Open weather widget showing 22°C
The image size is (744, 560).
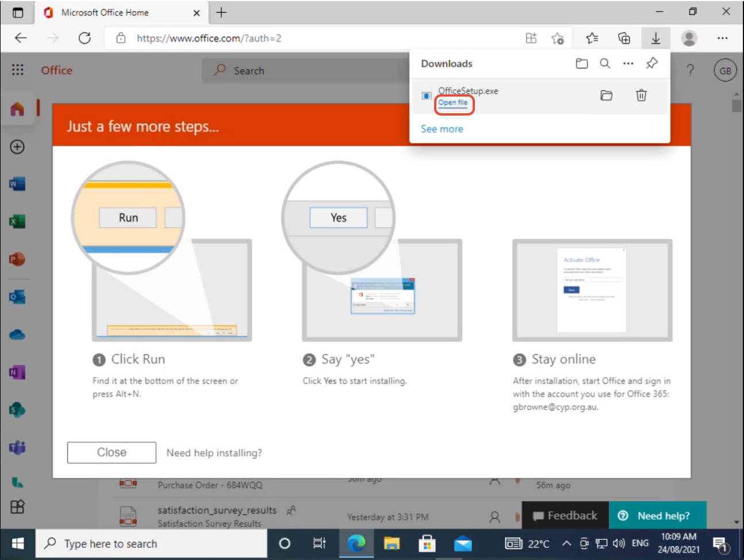pos(527,544)
